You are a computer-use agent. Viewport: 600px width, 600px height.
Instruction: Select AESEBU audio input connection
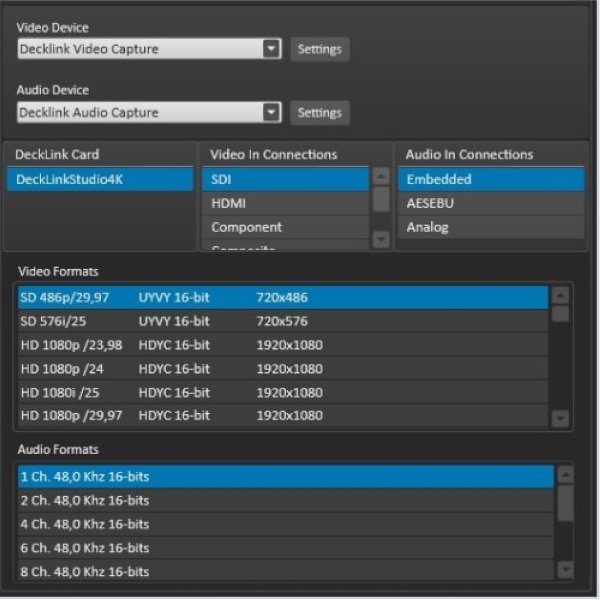[x=491, y=203]
